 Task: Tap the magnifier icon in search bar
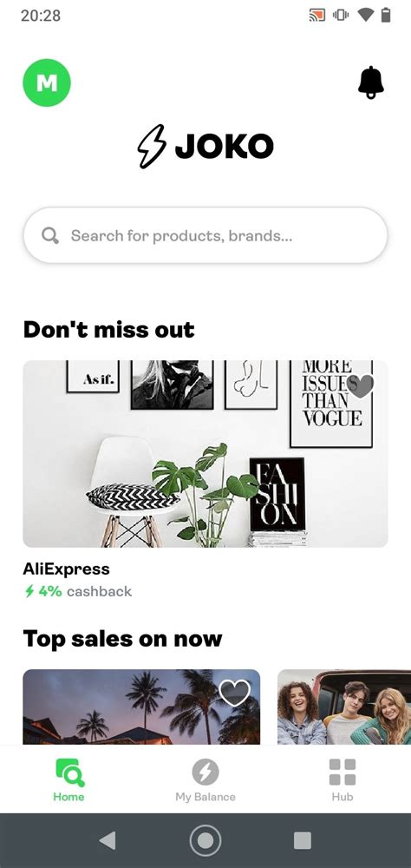pos(50,236)
